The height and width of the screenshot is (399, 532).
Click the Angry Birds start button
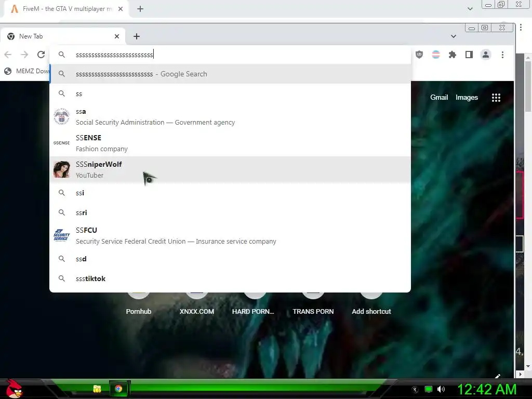click(14, 389)
